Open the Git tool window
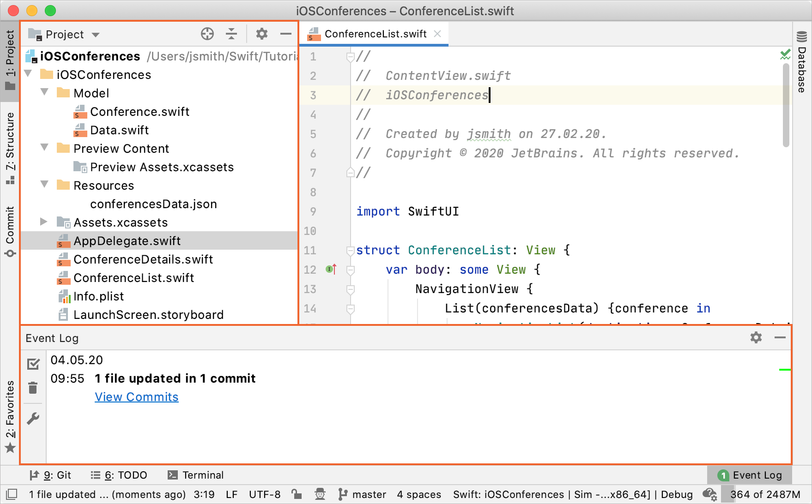Image resolution: width=812 pixels, height=504 pixels. [50, 475]
